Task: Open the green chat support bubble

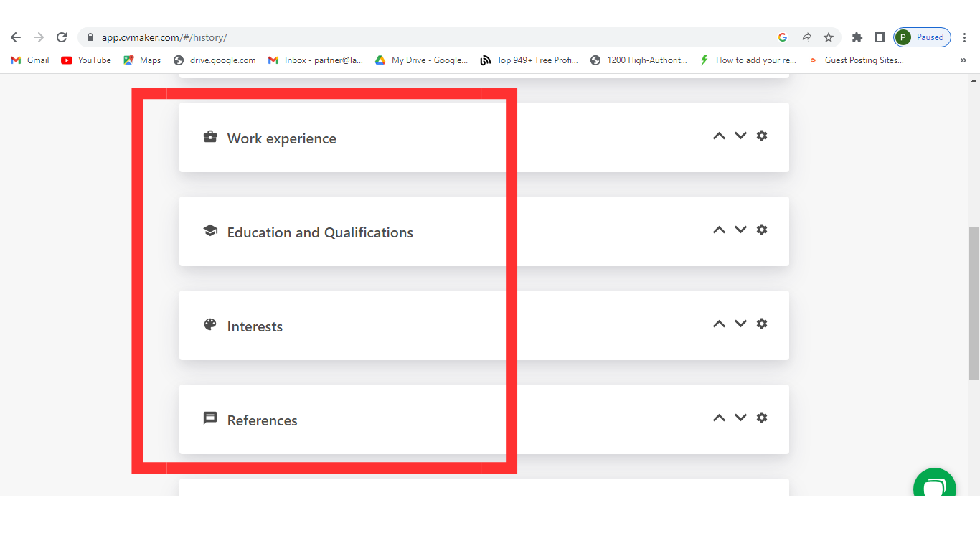Action: [934, 488]
